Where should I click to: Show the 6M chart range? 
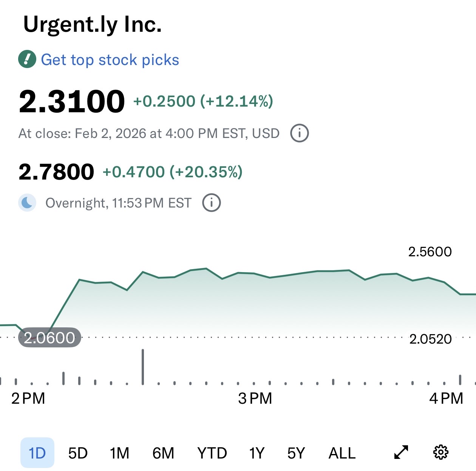click(163, 453)
